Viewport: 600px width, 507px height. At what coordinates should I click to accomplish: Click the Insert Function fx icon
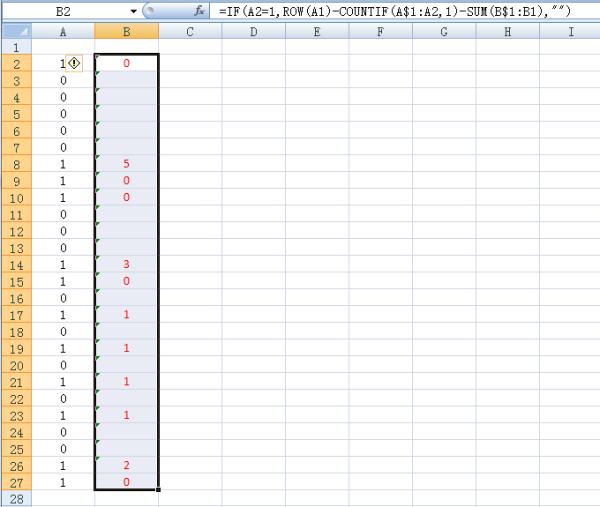pyautogui.click(x=199, y=11)
